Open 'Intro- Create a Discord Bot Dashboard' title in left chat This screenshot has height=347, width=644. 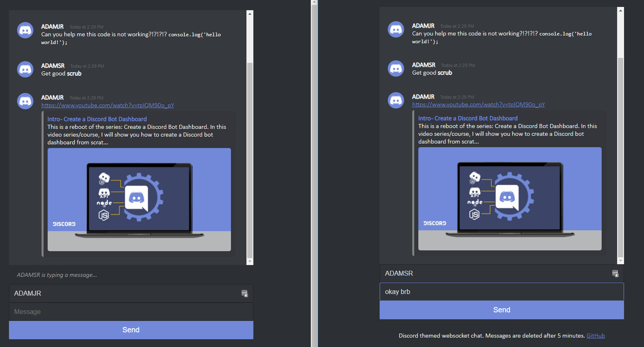click(97, 119)
